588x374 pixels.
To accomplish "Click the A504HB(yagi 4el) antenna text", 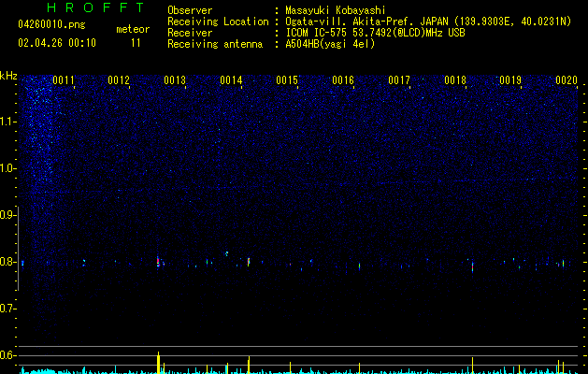I will (x=330, y=44).
